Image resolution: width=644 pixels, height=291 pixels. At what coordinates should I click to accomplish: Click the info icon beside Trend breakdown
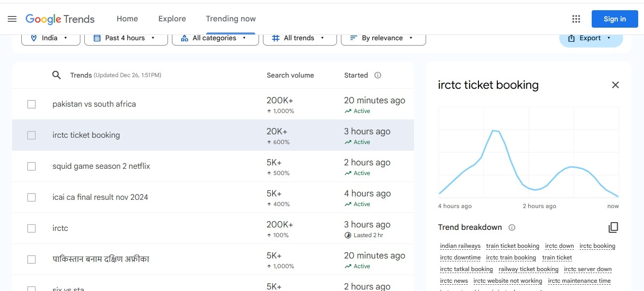[512, 227]
